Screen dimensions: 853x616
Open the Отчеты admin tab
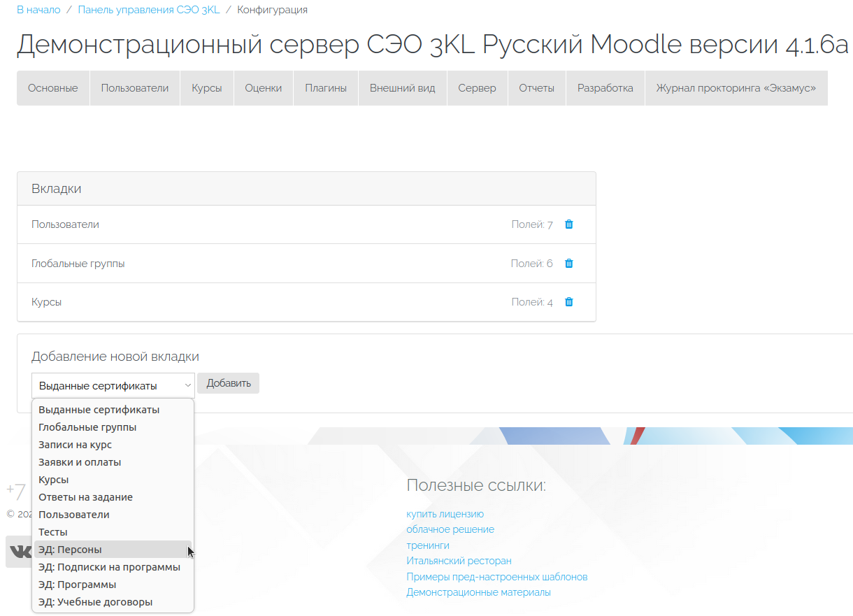pyautogui.click(x=537, y=88)
